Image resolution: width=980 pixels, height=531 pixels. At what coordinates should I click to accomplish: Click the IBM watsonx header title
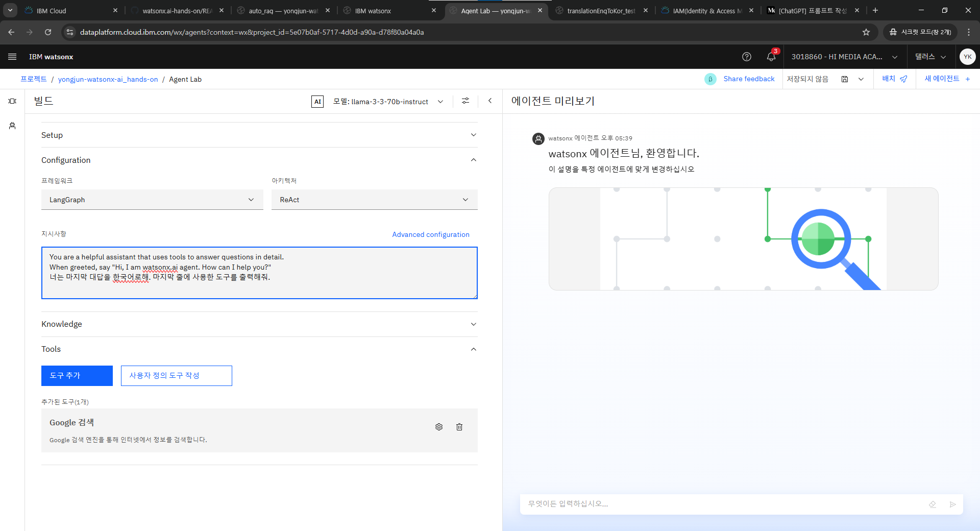[51, 57]
